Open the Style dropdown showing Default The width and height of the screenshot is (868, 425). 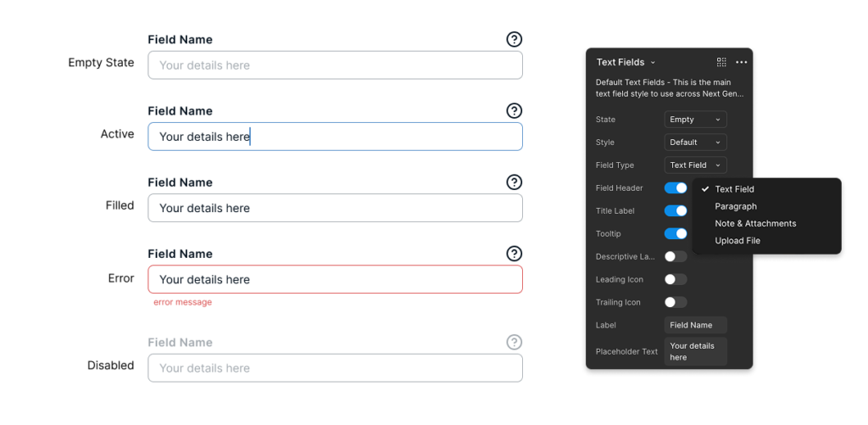[695, 143]
